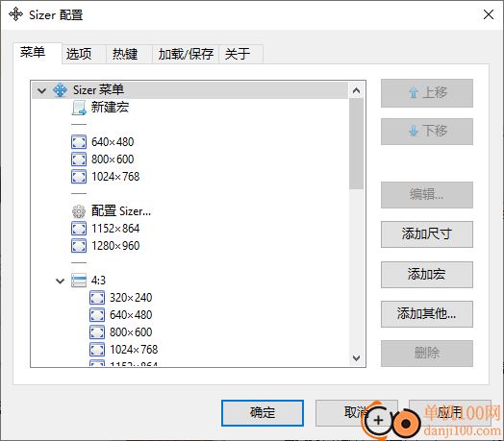
Task: Select the 4:3 group label
Action: click(98, 281)
